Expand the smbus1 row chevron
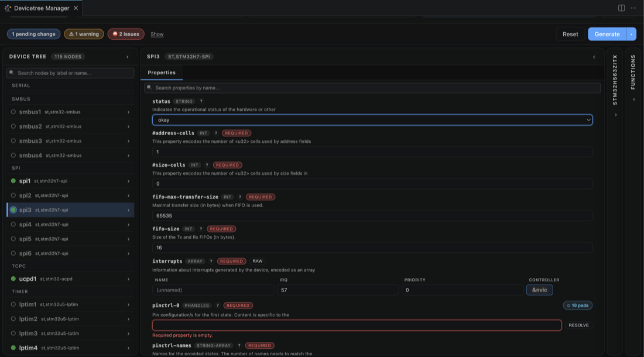Image resolution: width=644 pixels, height=357 pixels. click(128, 112)
